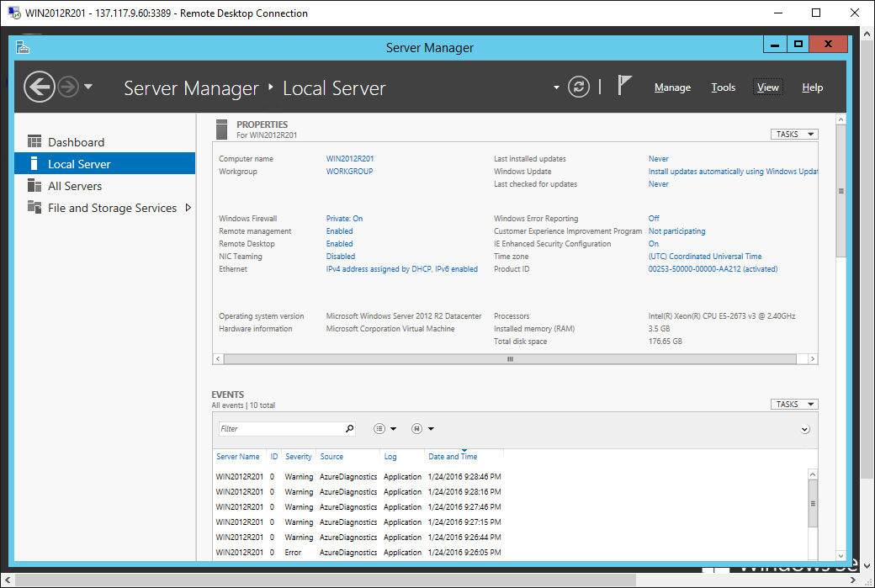Open the View menu
This screenshot has height=588, width=875.
pos(768,87)
